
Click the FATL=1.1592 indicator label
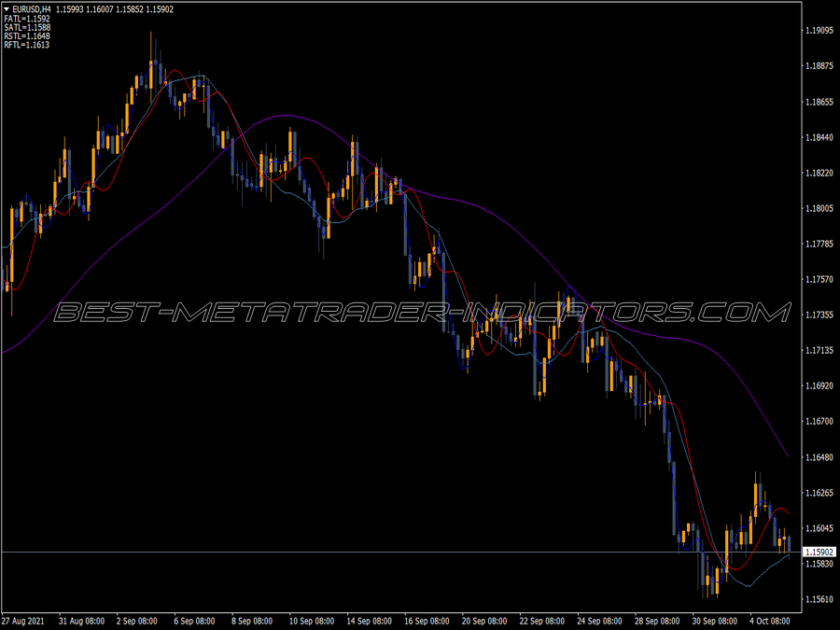click(x=27, y=19)
